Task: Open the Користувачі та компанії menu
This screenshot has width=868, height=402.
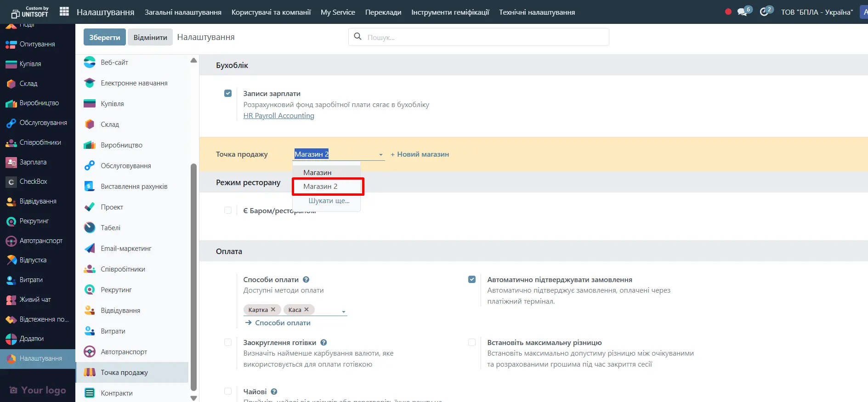Action: coord(271,12)
